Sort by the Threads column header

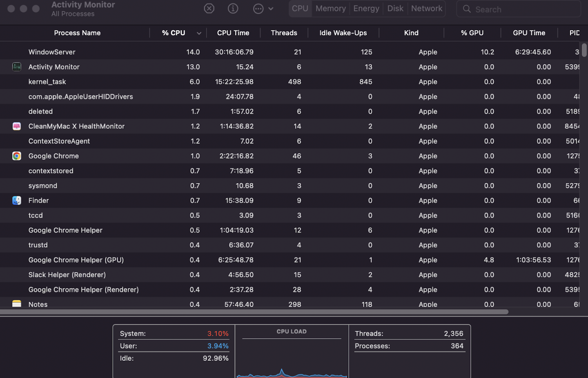coord(284,33)
